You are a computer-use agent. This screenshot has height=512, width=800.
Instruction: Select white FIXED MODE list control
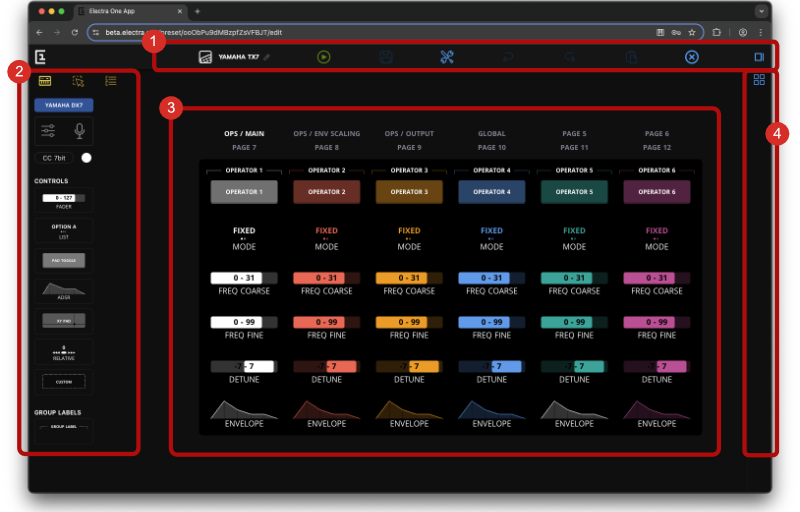tap(244, 238)
